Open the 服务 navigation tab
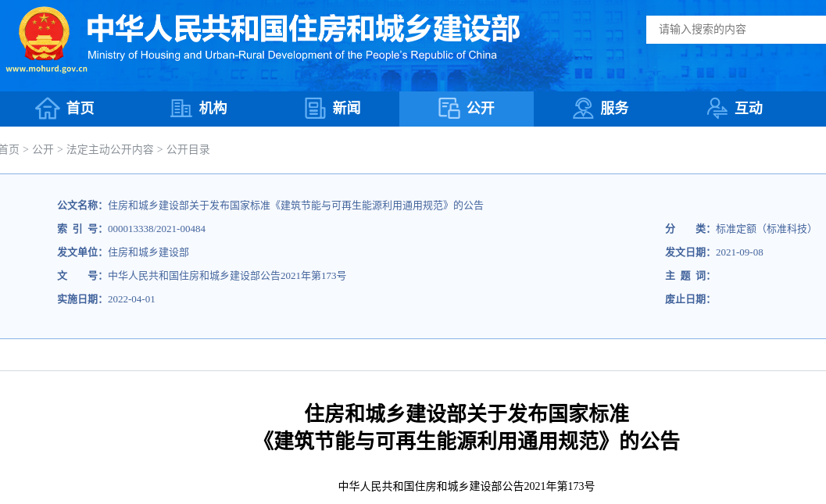The width and height of the screenshot is (826, 504). (600, 109)
